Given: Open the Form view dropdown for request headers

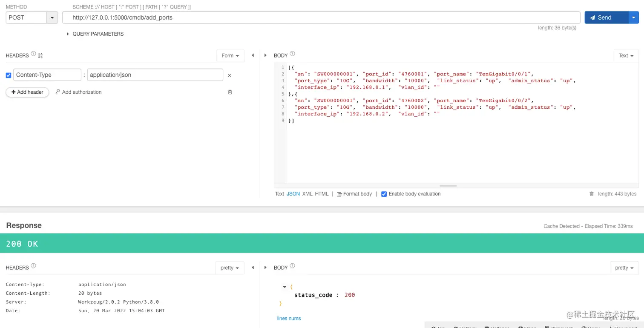Looking at the screenshot, I should pos(230,55).
